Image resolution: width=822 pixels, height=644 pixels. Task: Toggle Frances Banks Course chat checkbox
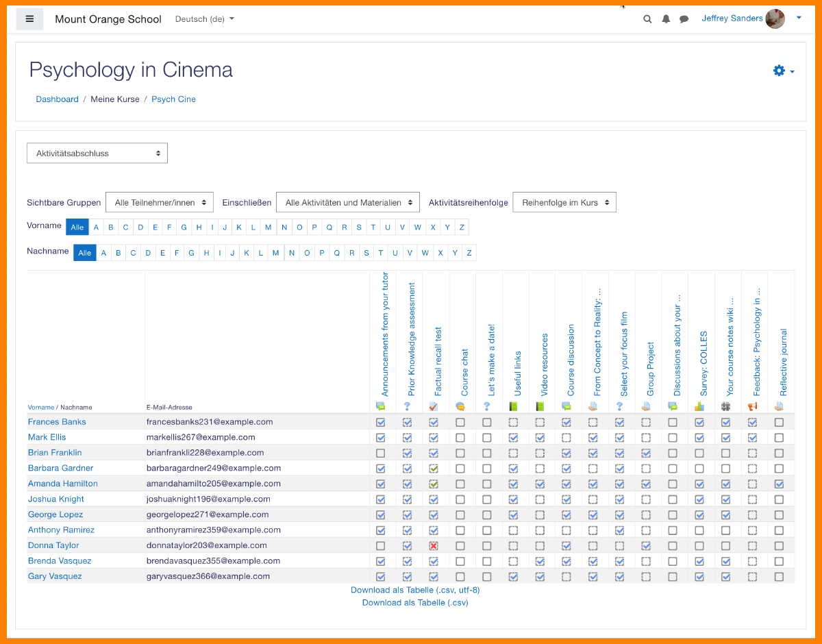pos(460,423)
